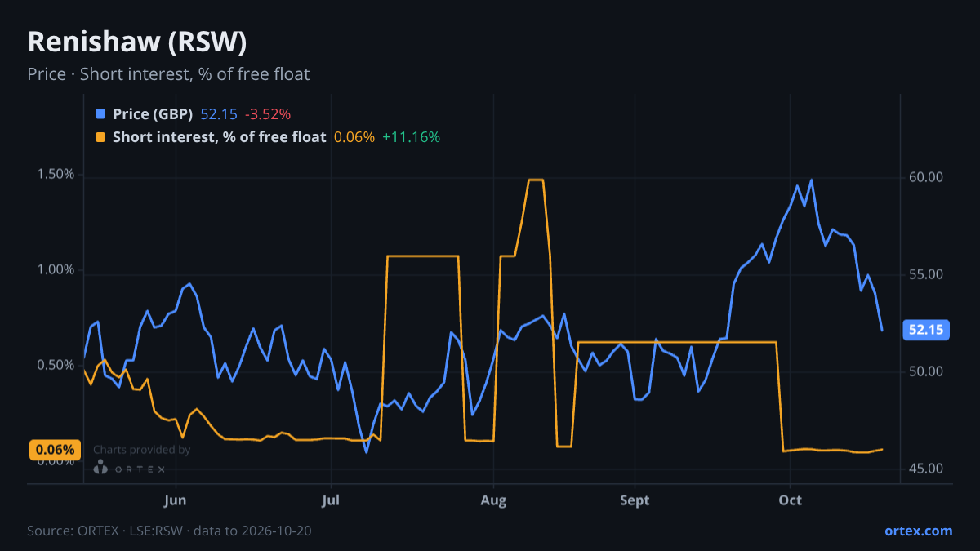This screenshot has height=551, width=980.
Task: Click the Sept x-axis label
Action: pos(635,500)
